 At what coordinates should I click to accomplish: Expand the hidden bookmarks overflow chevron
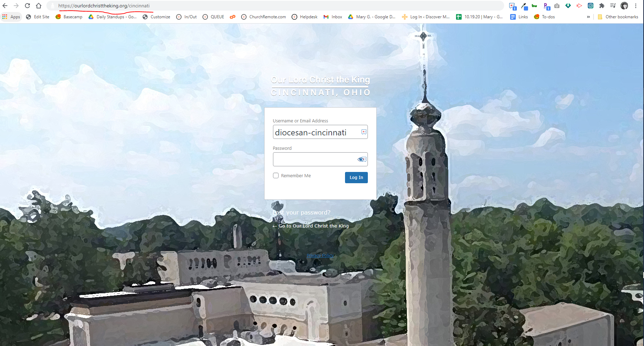point(588,17)
